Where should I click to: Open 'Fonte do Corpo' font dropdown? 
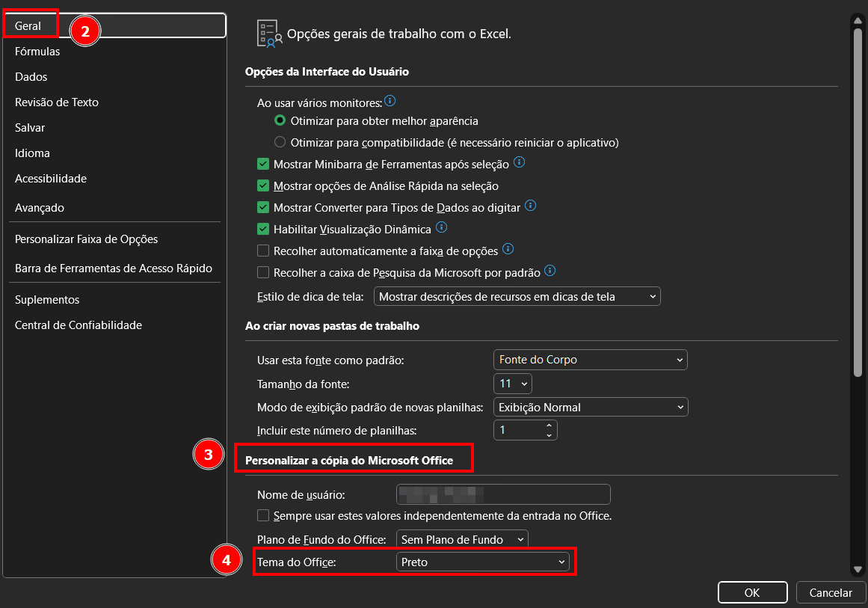coord(590,360)
